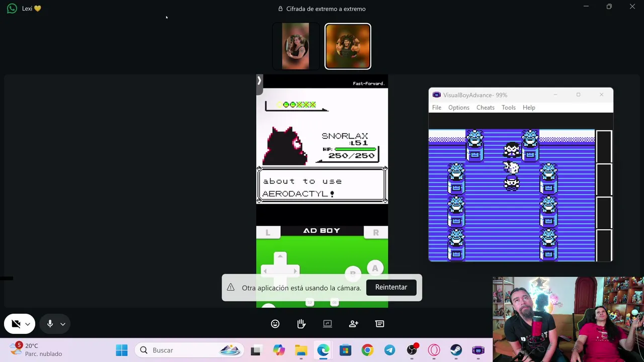Image resolution: width=644 pixels, height=362 pixels.
Task: Open Copilot from taskbar
Action: pos(279,350)
